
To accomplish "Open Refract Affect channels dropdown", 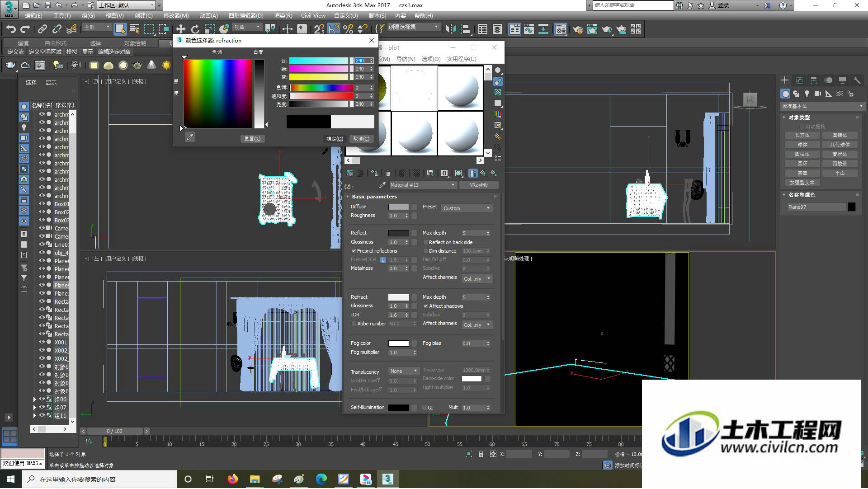I will pos(477,325).
